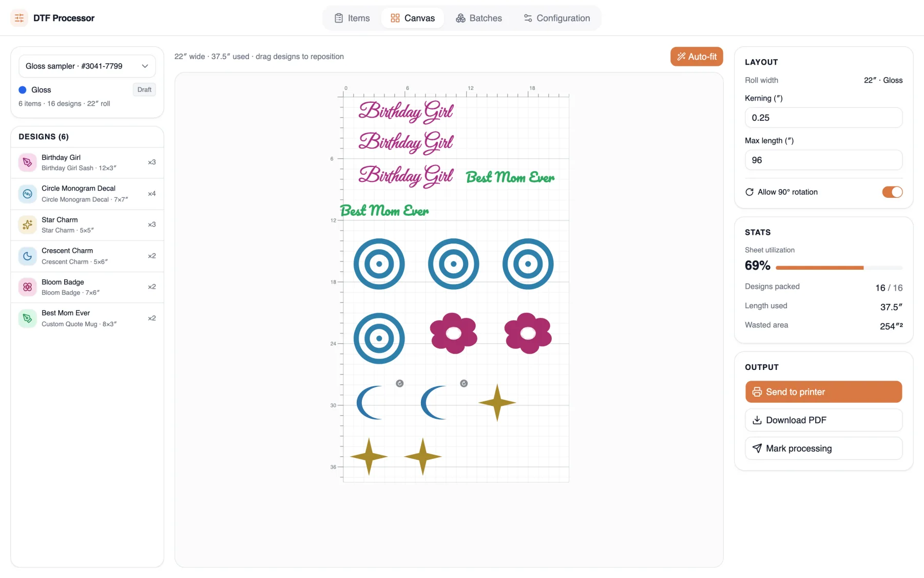Open the Batches tab

[x=479, y=18]
